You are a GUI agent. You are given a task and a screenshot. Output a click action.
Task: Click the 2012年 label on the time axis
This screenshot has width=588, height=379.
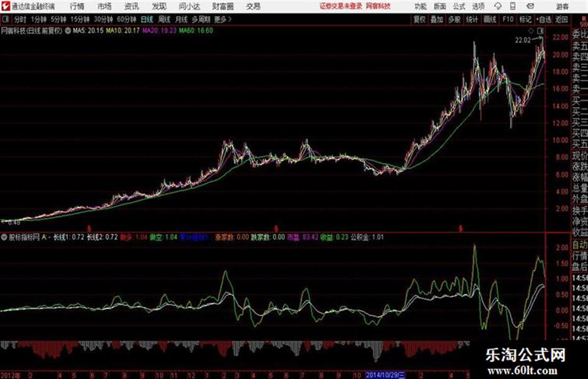pyautogui.click(x=11, y=375)
